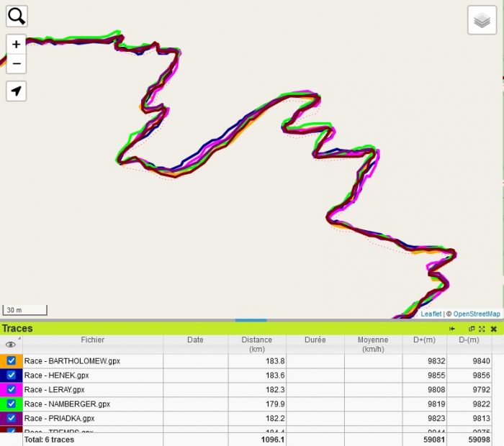Sort traces by Fichier column header
The width and height of the screenshot is (504, 446).
tap(92, 340)
